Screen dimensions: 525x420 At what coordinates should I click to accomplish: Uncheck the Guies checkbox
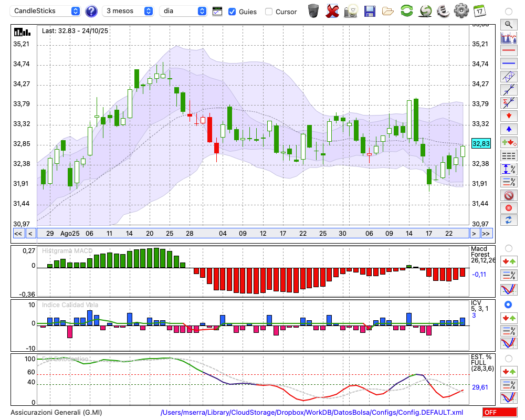click(x=232, y=12)
